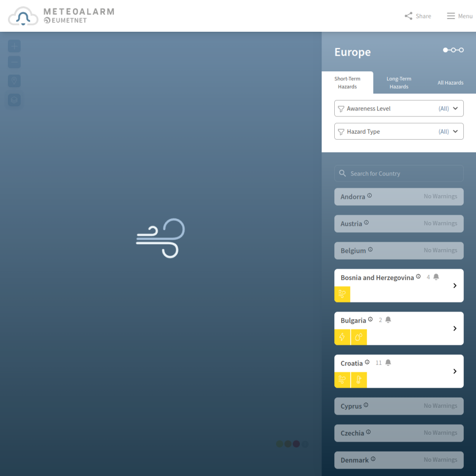Click the EUMETNET logo text
Image resolution: width=476 pixels, height=476 pixels.
tap(65, 20)
